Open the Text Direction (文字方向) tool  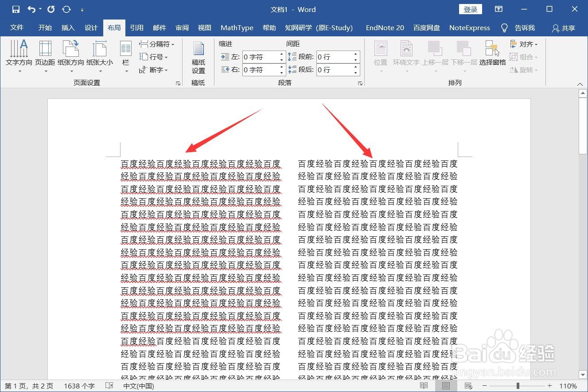click(19, 56)
